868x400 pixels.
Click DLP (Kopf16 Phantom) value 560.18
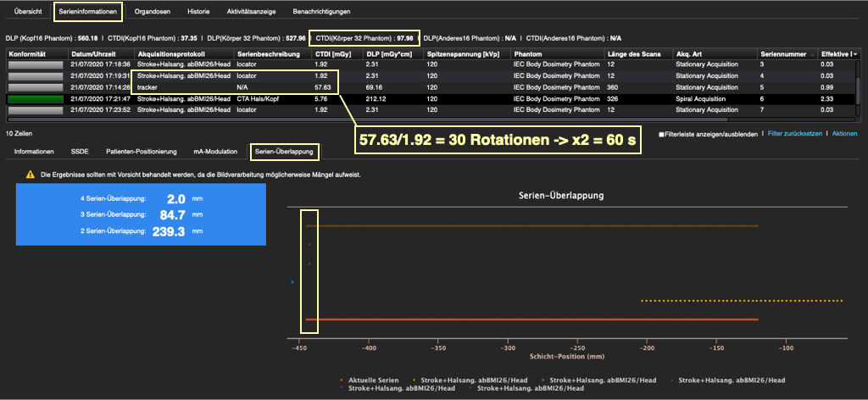[88, 38]
